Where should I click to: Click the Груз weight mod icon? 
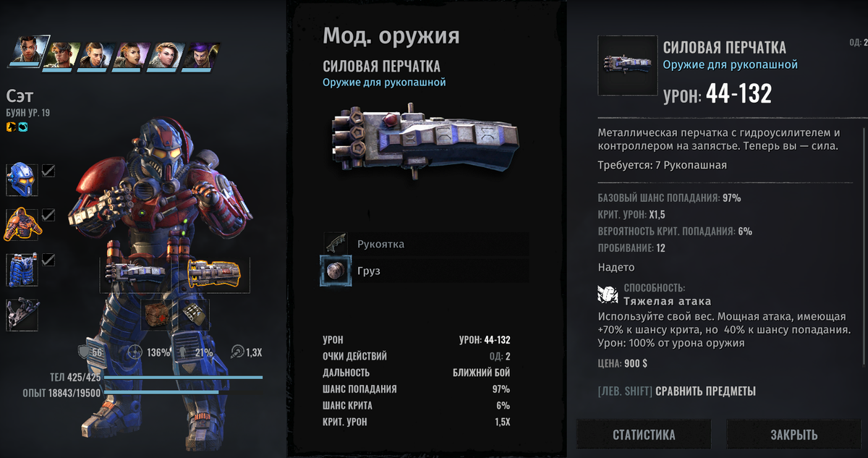click(334, 271)
